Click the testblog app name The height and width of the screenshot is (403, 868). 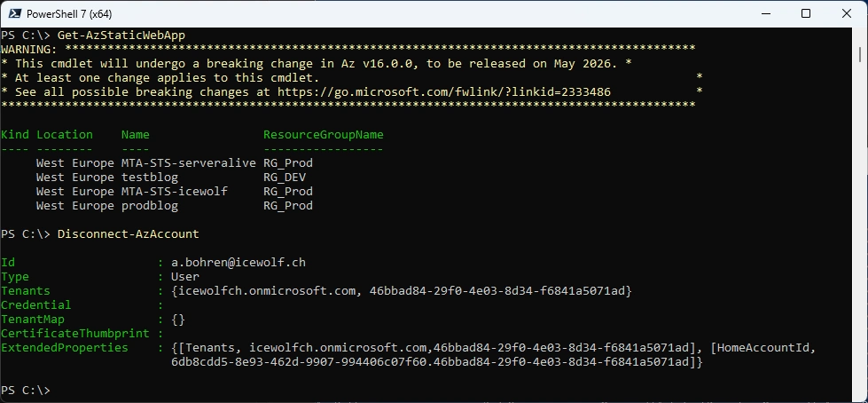150,178
